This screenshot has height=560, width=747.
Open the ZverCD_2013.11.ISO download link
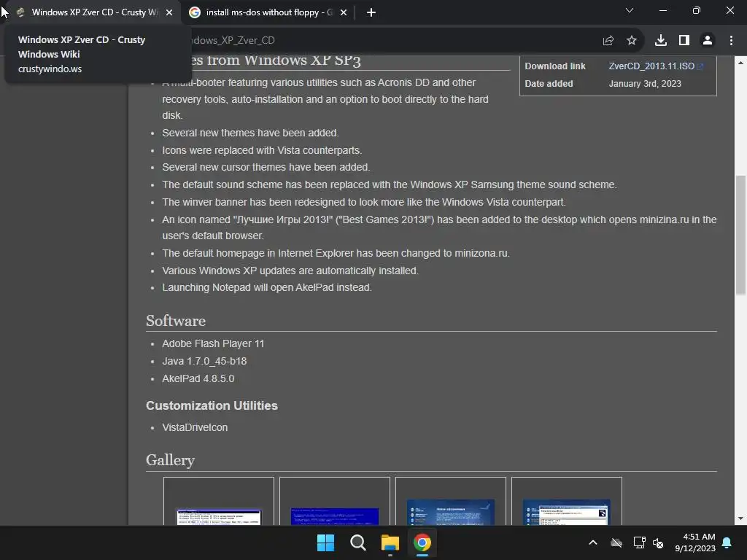651,66
